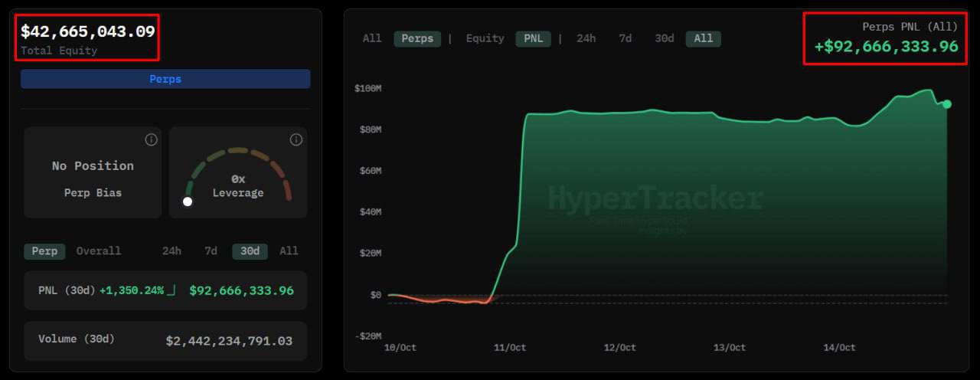
Task: Select Perps filter in chart header
Action: pos(417,38)
